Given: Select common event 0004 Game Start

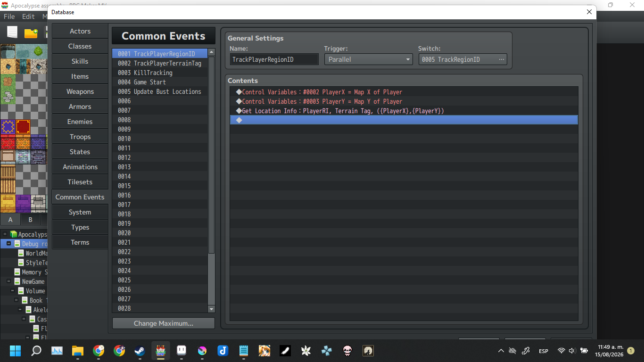Looking at the screenshot, I should click(160, 82).
